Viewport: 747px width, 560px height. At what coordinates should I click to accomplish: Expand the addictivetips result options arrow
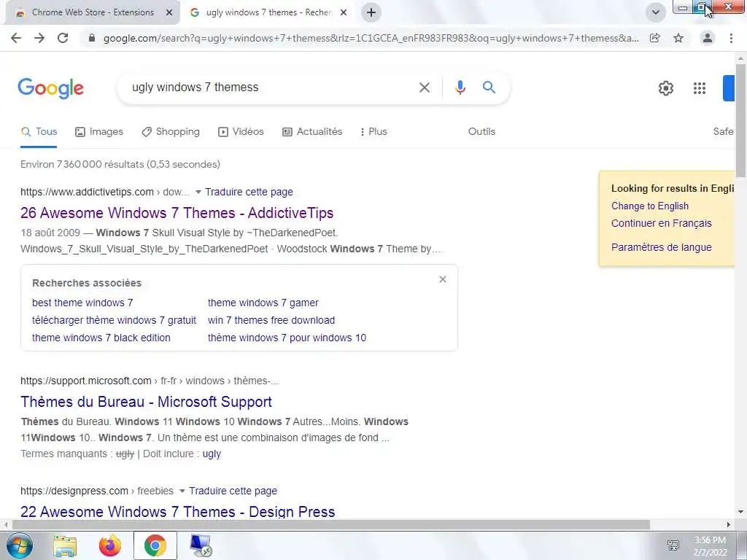(x=198, y=192)
